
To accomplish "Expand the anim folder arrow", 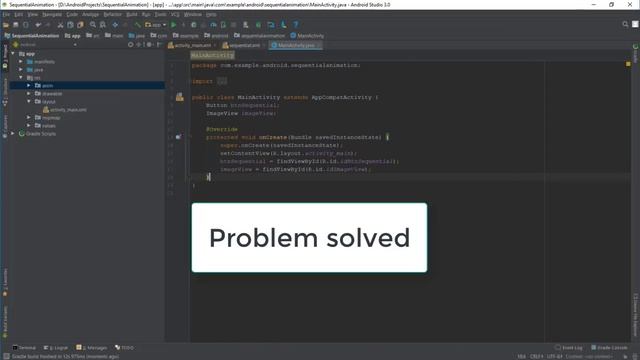I will click(29, 85).
